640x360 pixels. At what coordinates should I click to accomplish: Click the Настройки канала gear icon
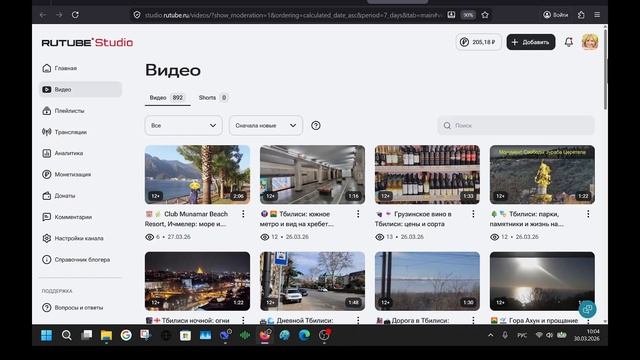(x=47, y=238)
